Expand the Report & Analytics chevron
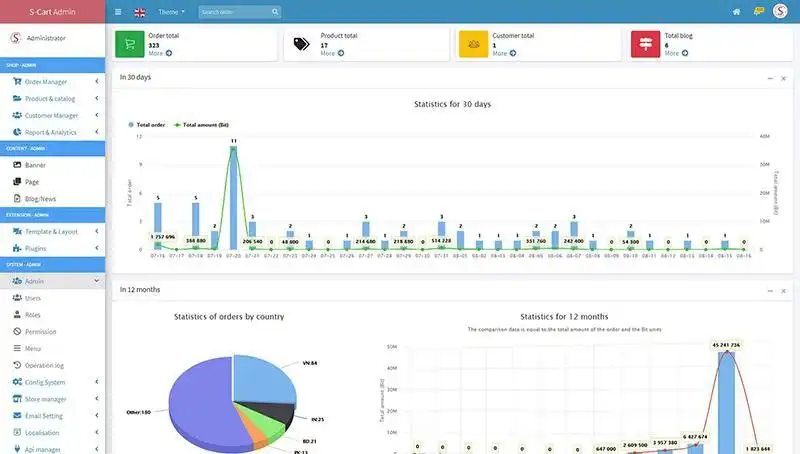The height and width of the screenshot is (454, 800). 96,132
